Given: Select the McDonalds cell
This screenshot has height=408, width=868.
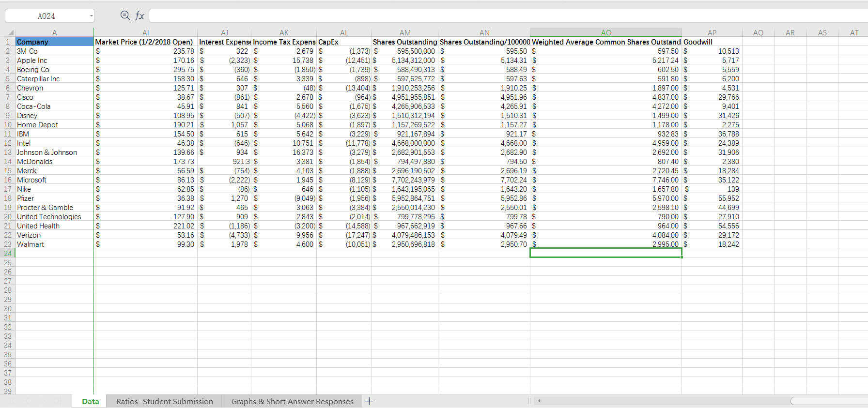Looking at the screenshot, I should [x=54, y=162].
